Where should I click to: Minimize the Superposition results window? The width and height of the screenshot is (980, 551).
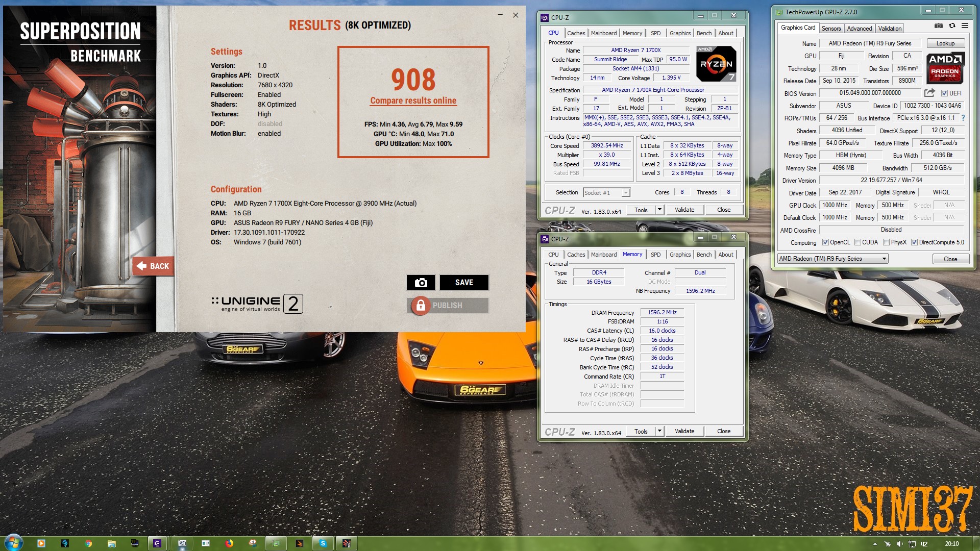(500, 15)
